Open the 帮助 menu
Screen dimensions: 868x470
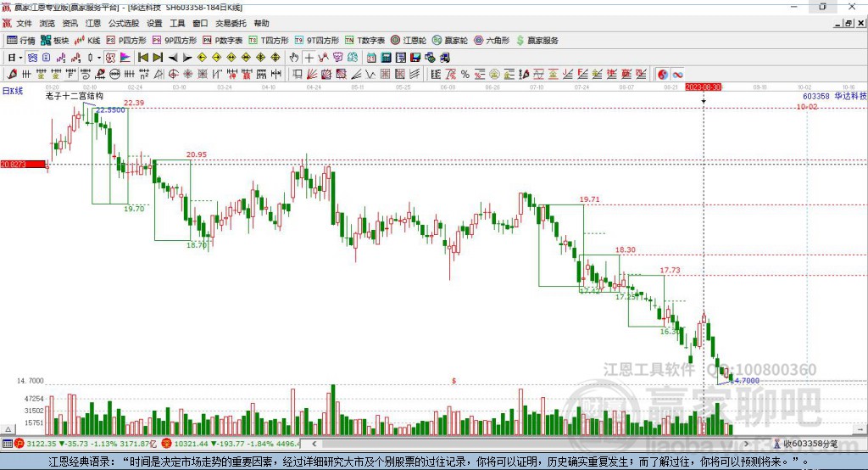click(x=261, y=23)
